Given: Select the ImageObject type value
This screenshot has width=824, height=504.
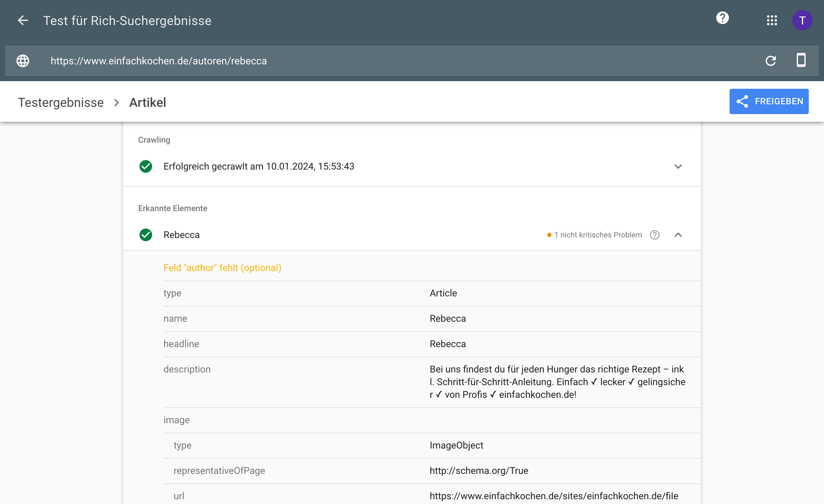Looking at the screenshot, I should pos(456,445).
